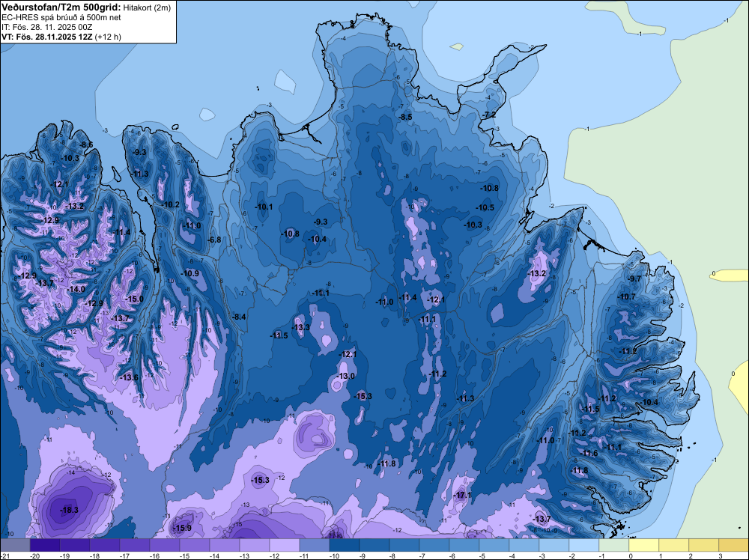
Task: Click the -9.7 temperature value
Action: 634,279
